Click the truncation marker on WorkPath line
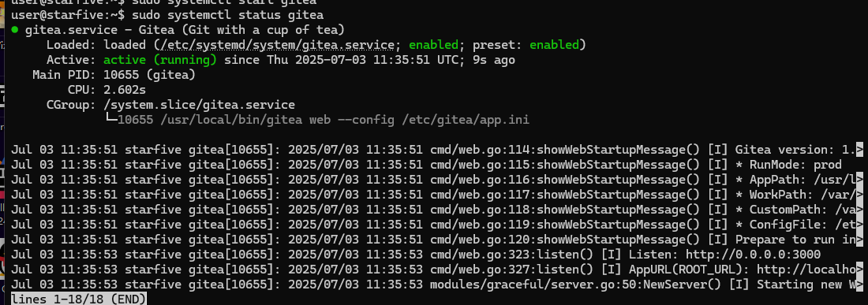868x305 pixels. click(x=859, y=195)
